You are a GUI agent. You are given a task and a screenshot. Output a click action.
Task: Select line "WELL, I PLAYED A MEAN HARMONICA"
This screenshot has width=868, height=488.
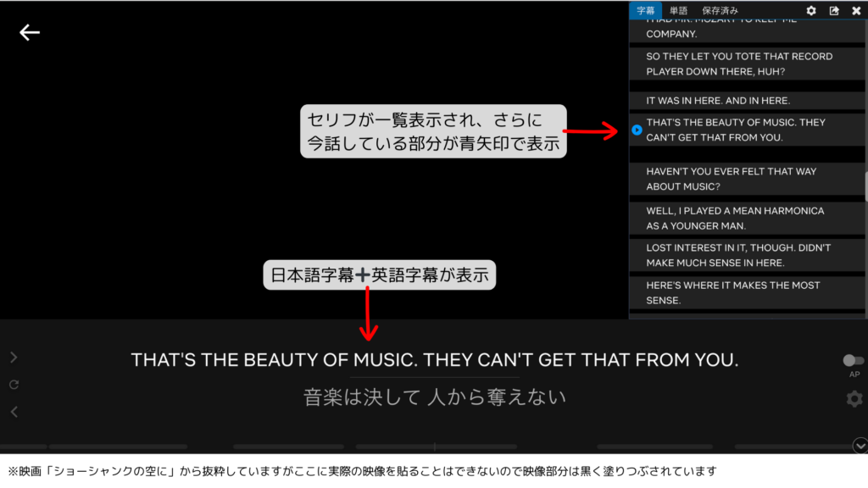point(747,218)
